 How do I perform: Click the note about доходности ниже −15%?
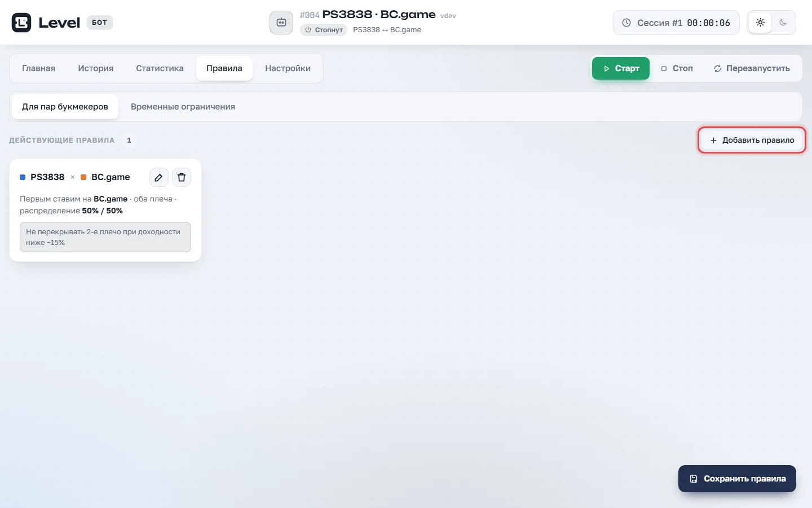pos(105,237)
